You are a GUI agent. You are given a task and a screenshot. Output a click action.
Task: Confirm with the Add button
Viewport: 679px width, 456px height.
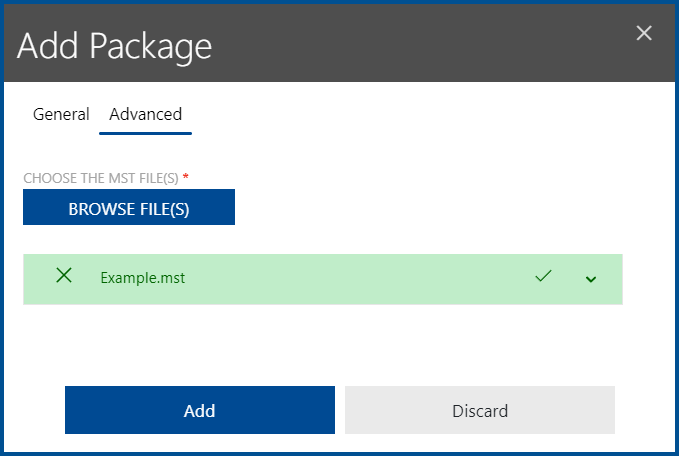[x=199, y=410]
